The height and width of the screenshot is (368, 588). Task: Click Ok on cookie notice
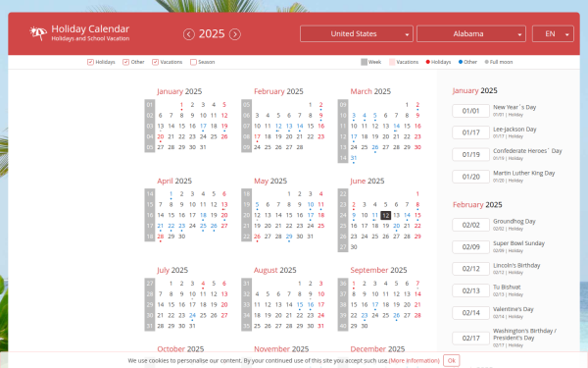(451, 360)
